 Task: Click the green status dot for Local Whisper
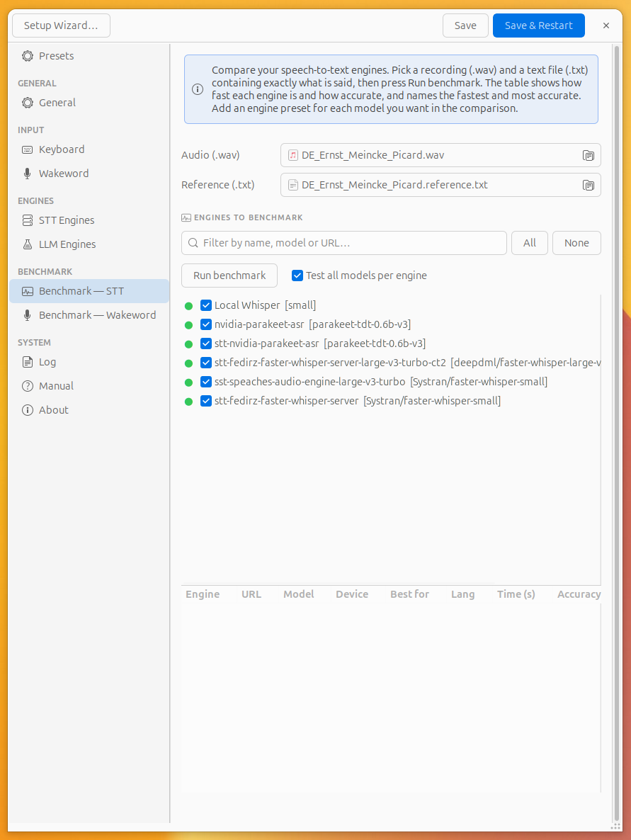pos(188,306)
